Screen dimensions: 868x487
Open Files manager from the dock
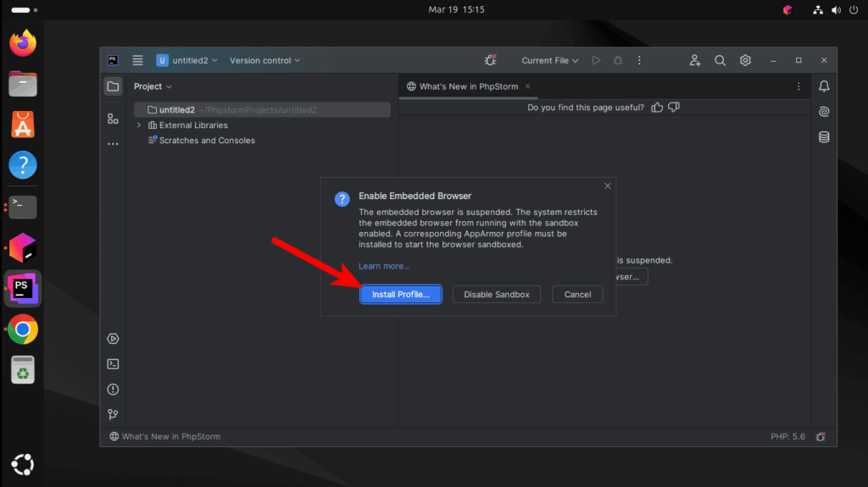point(23,84)
